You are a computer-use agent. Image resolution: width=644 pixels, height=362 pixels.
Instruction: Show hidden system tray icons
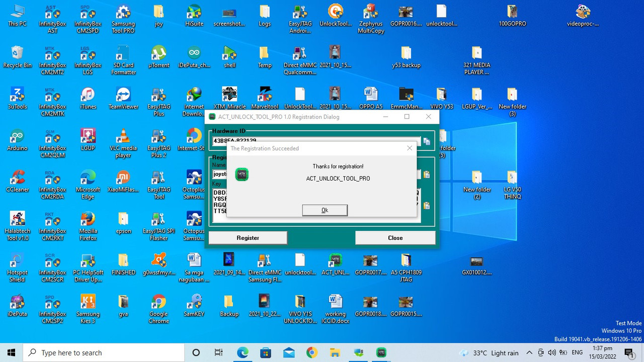(529, 352)
